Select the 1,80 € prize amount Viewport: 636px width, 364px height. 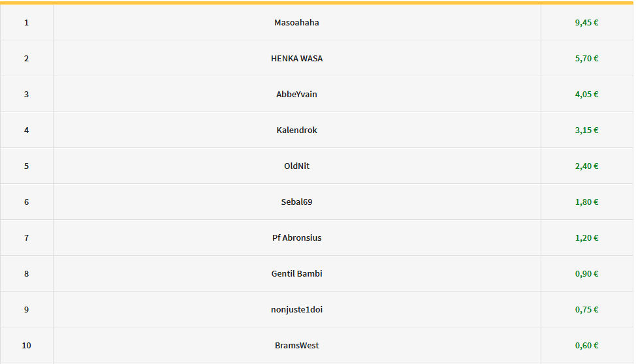(586, 202)
